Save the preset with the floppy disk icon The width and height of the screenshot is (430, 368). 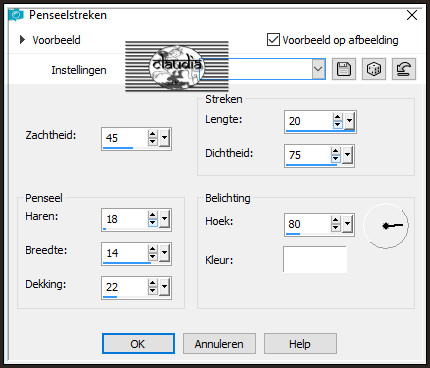[344, 69]
